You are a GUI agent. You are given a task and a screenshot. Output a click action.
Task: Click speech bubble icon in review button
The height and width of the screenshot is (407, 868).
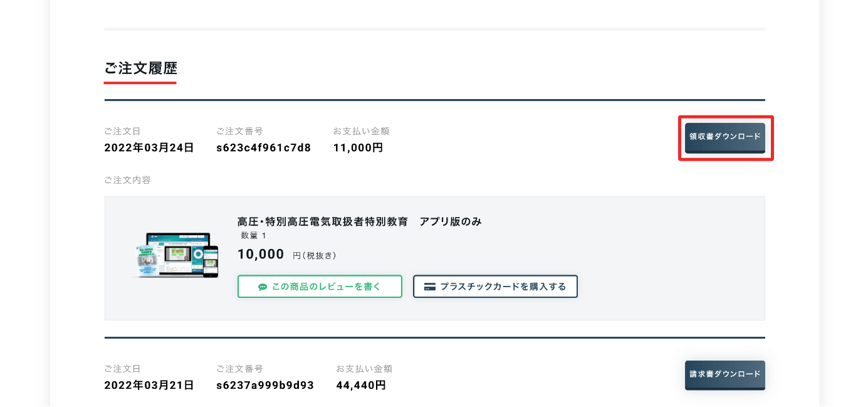tap(263, 287)
